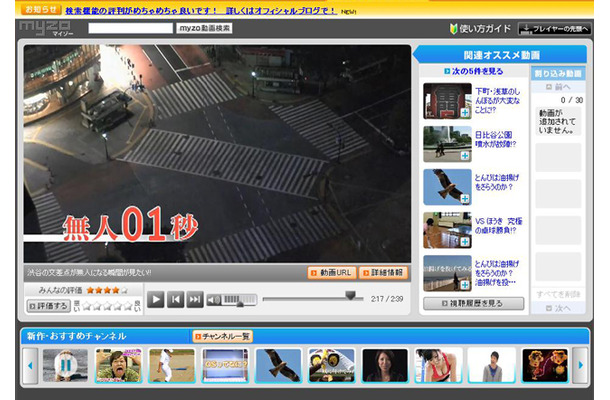Open the goggles mascot channel thumbnail

click(331, 365)
